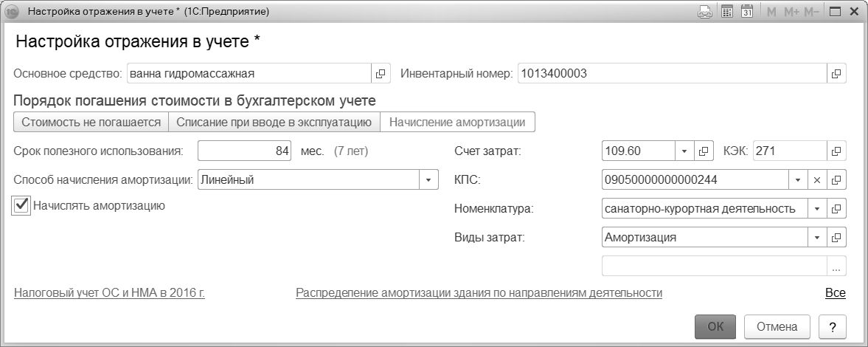Clear the КПС field with the X
The height and width of the screenshot is (347, 868).
click(816, 179)
